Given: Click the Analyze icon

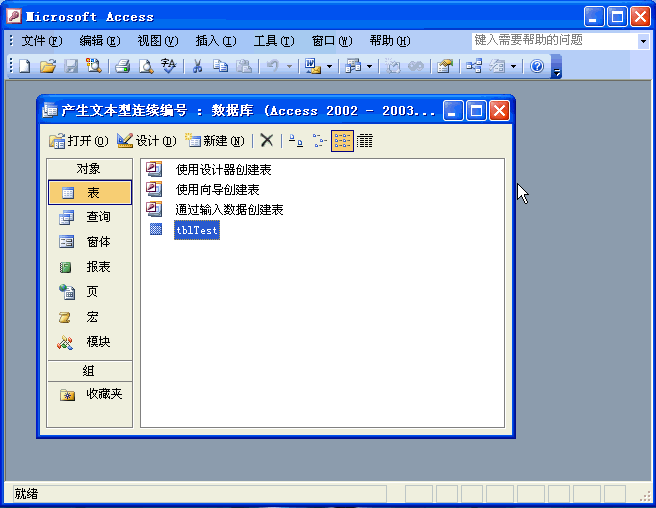Looking at the screenshot, I should coord(353,66).
